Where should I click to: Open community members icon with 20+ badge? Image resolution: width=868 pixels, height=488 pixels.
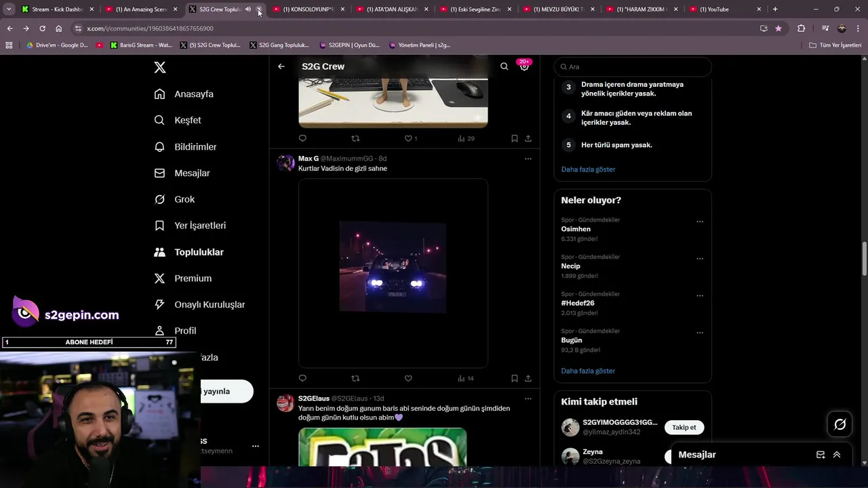point(524,66)
